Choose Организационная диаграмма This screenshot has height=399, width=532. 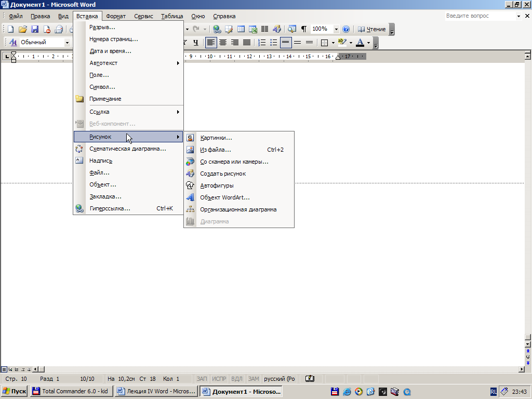(x=239, y=209)
